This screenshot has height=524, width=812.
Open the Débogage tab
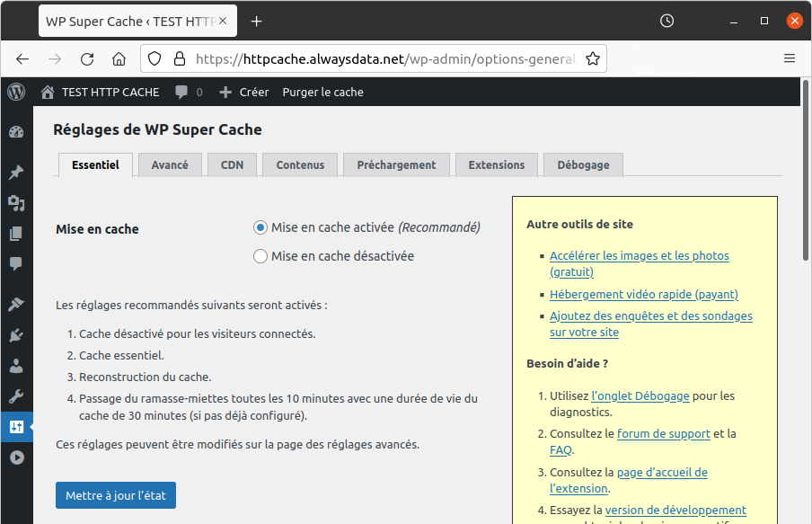(x=583, y=165)
